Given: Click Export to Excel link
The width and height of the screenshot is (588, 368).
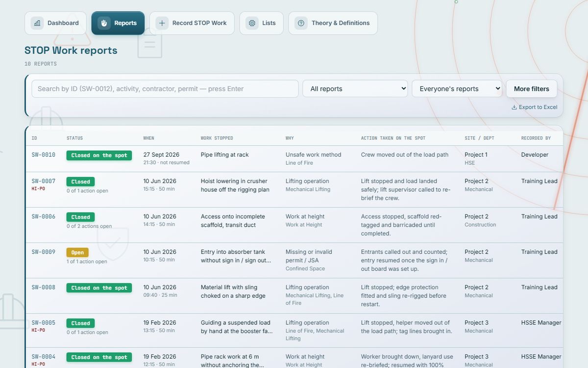Looking at the screenshot, I should tap(535, 107).
